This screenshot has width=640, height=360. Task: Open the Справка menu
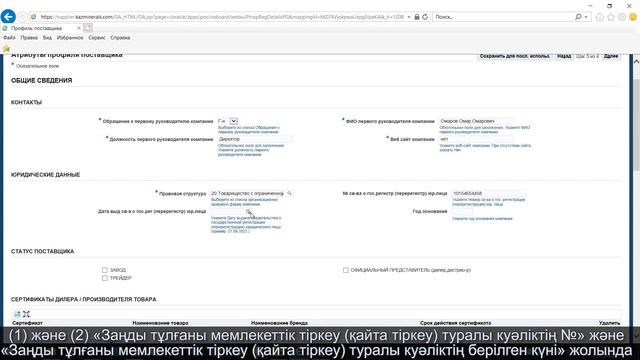pyautogui.click(x=120, y=38)
